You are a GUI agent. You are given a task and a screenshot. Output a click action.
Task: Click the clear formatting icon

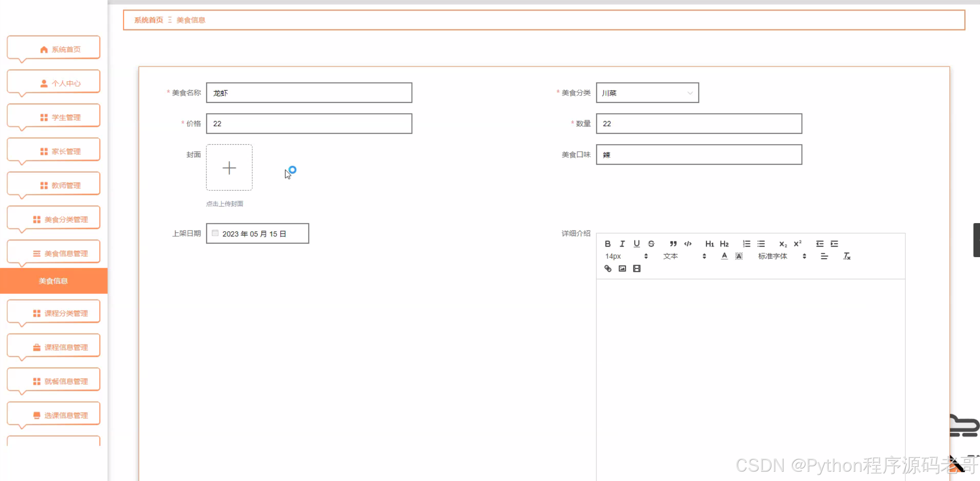pyautogui.click(x=847, y=256)
